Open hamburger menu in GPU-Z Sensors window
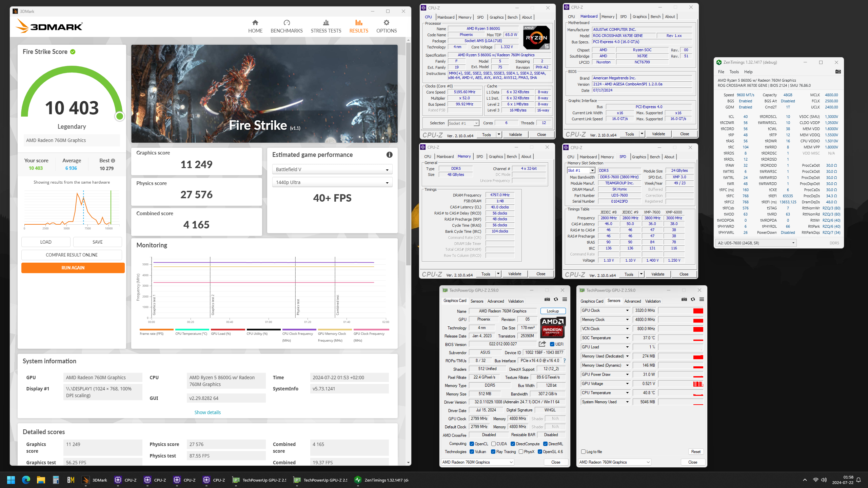 coord(702,299)
